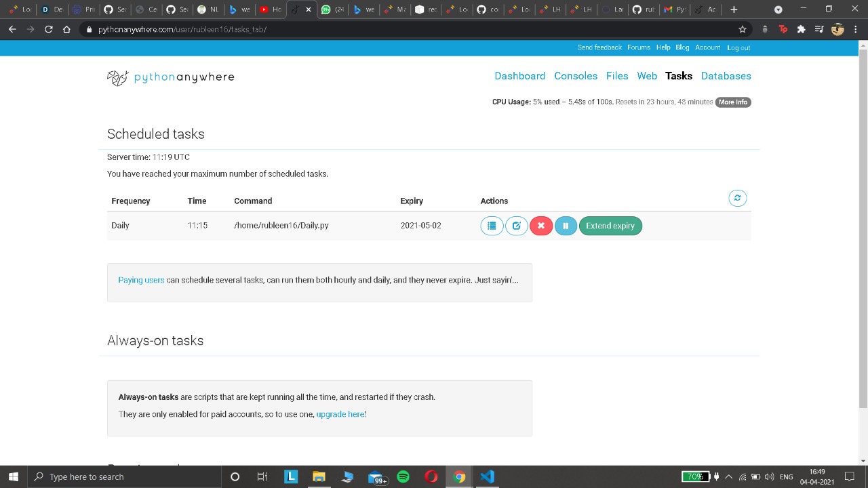Switch to the Web page

point(647,76)
